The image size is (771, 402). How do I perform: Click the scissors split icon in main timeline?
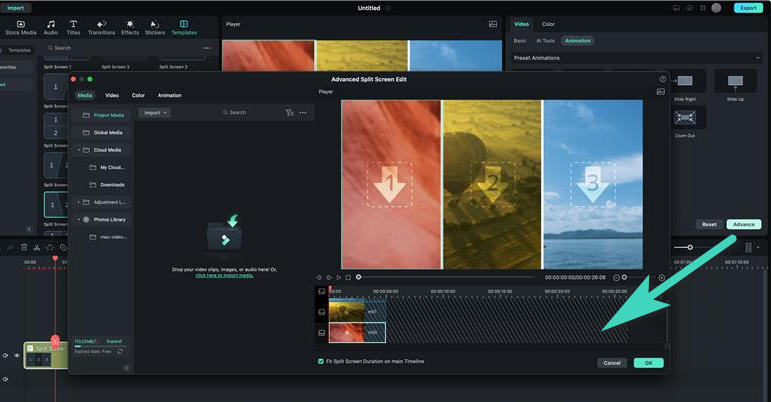click(x=36, y=248)
